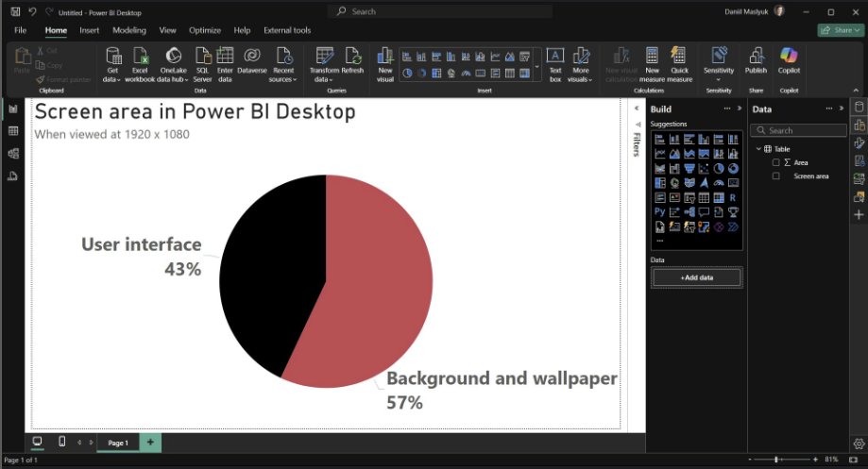Switch to Table view in sidebar
Viewport: 868px width, 469px height.
pos(13,131)
